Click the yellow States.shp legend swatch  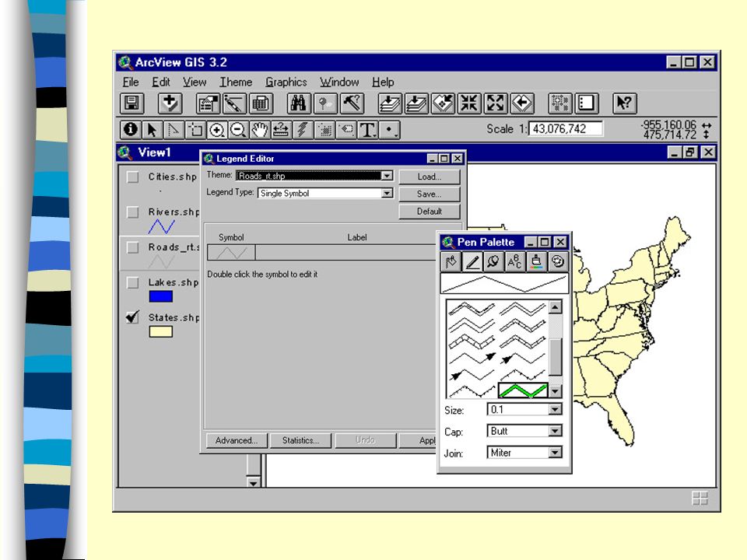pos(160,332)
